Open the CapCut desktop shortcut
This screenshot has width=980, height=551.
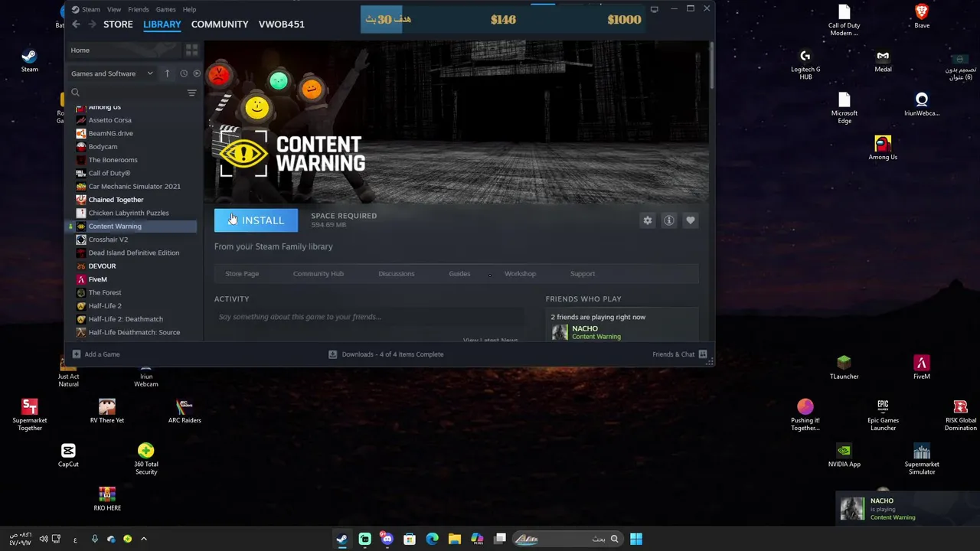pos(68,455)
